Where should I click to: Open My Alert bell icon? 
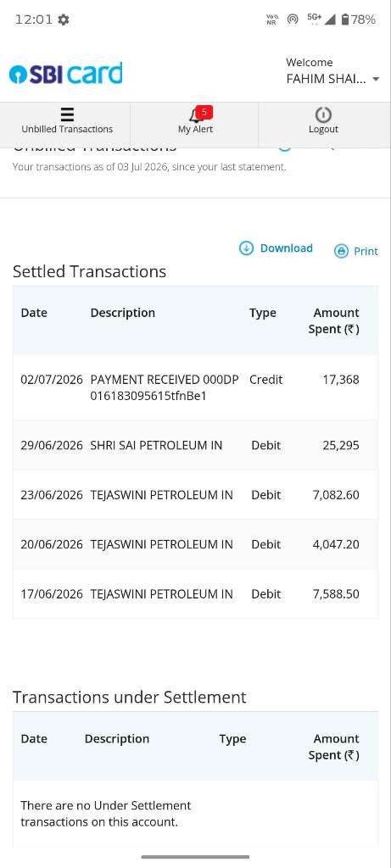(x=195, y=115)
